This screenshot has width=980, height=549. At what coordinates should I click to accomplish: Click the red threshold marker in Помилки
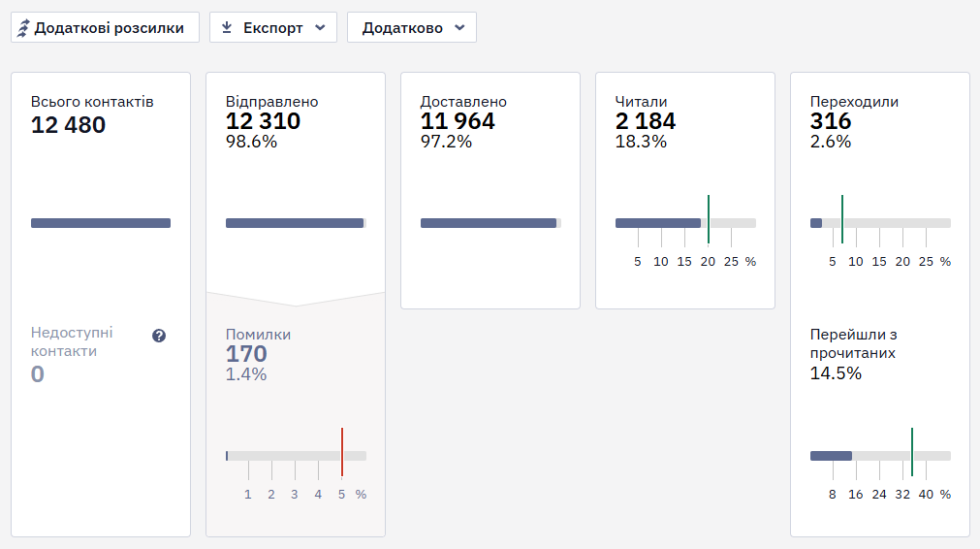(342, 452)
